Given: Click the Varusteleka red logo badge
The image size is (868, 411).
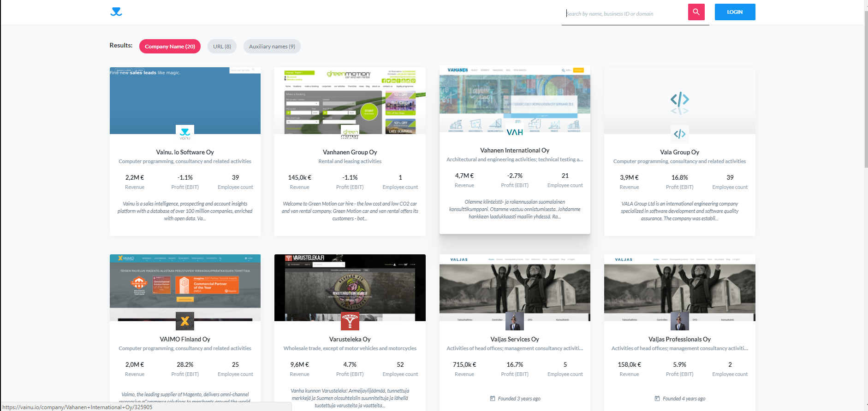Looking at the screenshot, I should (x=350, y=321).
